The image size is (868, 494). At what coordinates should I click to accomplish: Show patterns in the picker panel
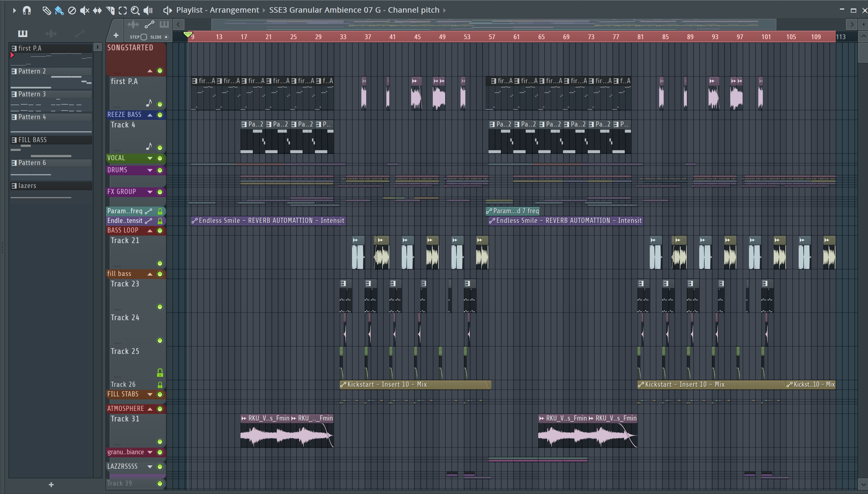[x=23, y=33]
